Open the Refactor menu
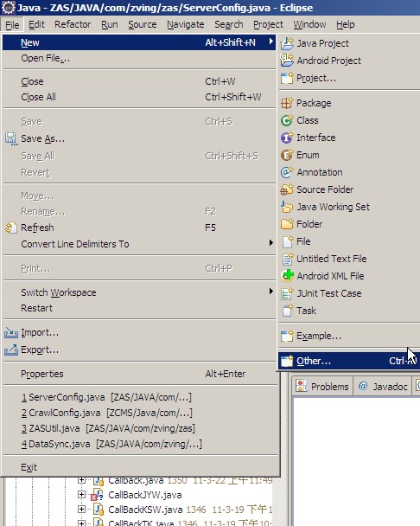The image size is (420, 526). point(73,24)
